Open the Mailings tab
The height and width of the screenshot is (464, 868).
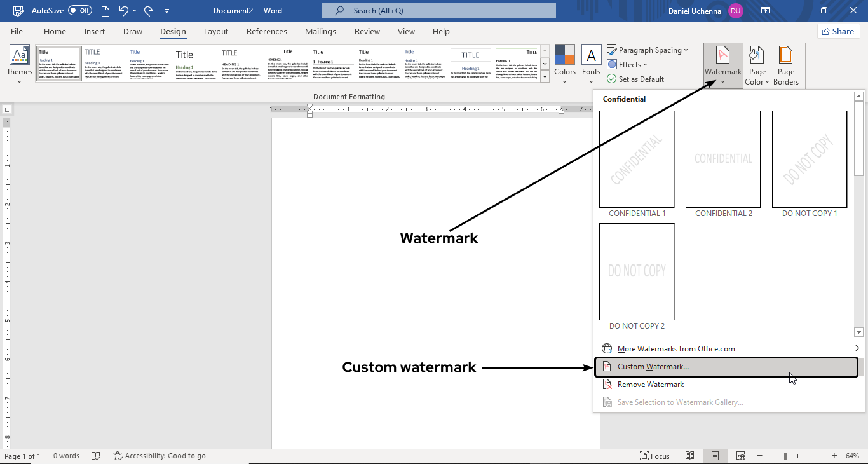pyautogui.click(x=320, y=31)
